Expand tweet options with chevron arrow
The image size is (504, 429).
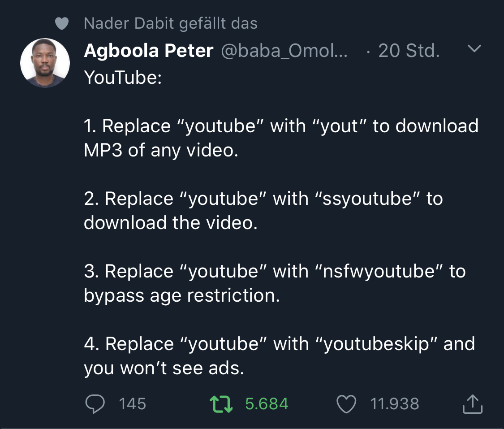tap(474, 48)
